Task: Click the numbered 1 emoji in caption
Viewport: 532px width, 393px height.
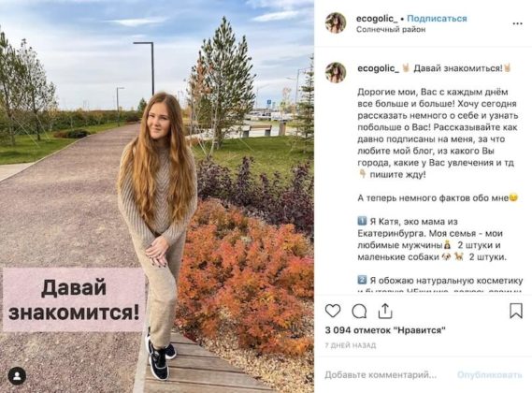Action: click(x=362, y=222)
